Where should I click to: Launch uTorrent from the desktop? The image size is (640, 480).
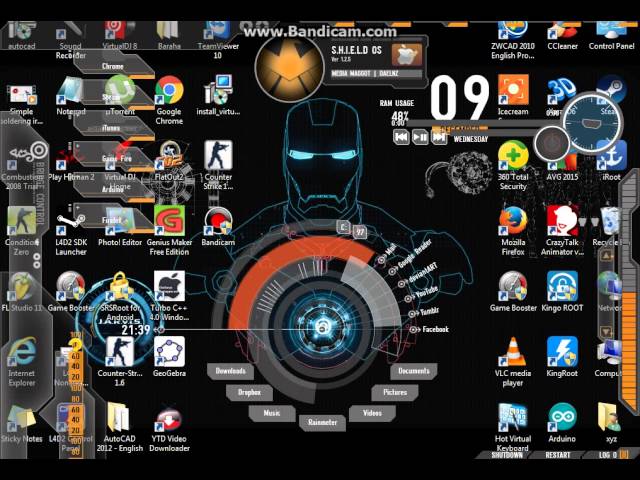pos(120,90)
